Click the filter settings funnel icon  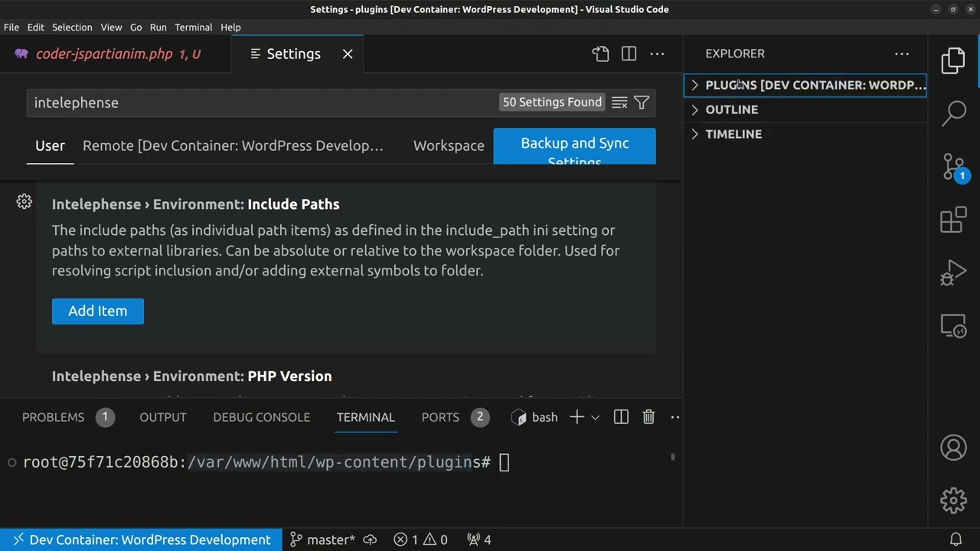(642, 103)
